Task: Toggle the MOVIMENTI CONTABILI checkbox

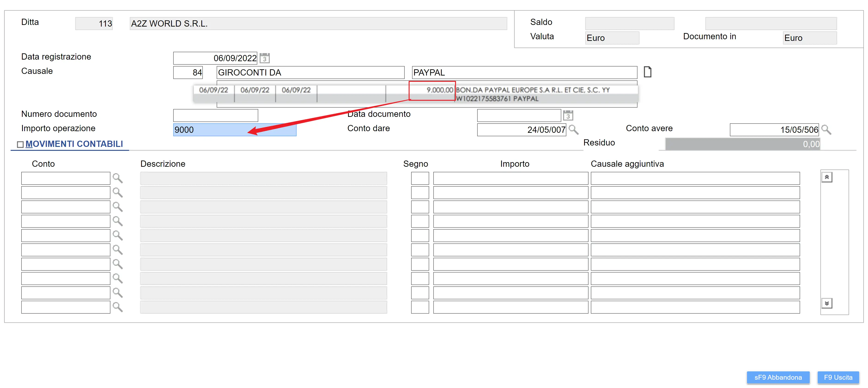Action: point(20,145)
